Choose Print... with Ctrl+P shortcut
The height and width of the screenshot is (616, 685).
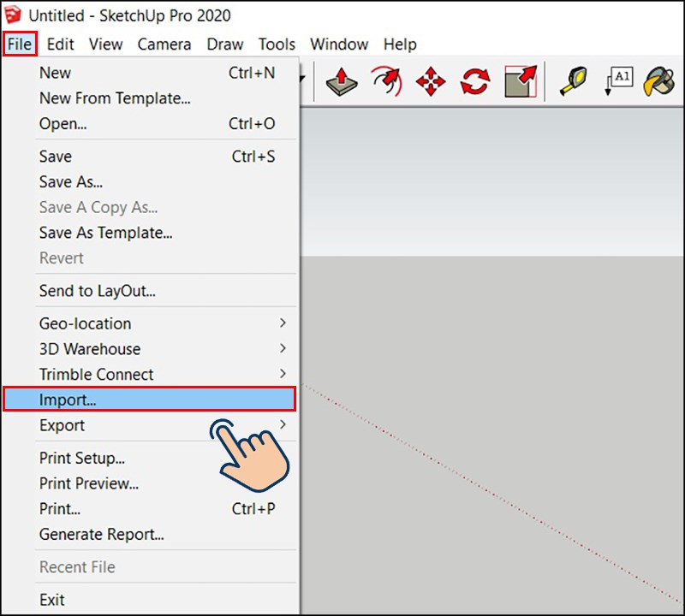click(x=150, y=508)
